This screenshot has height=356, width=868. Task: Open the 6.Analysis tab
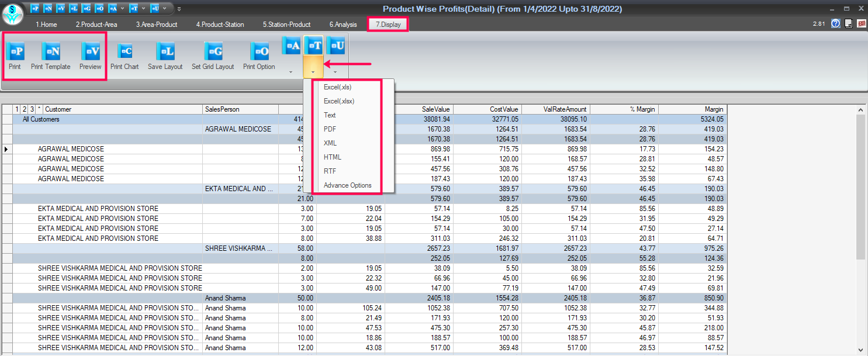click(x=343, y=25)
